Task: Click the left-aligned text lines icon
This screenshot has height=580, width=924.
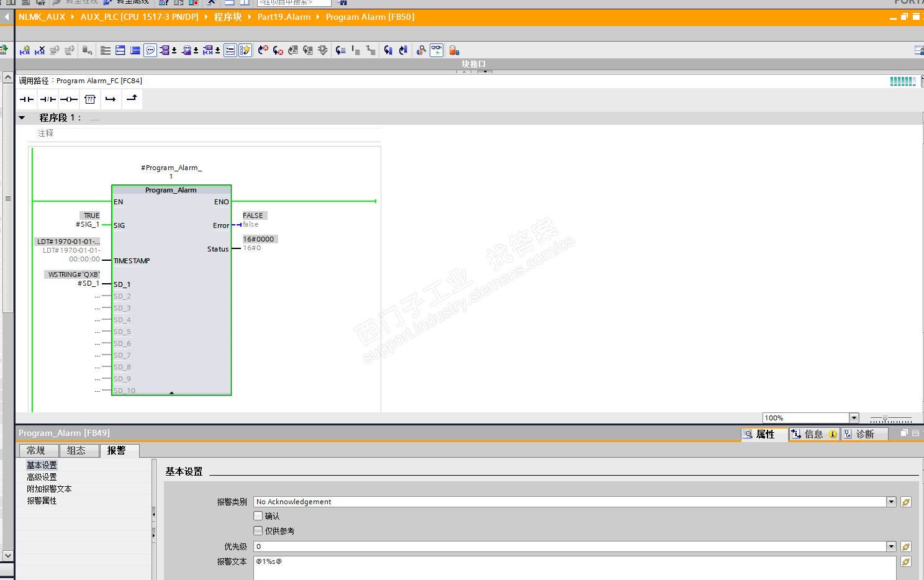Action: (106, 50)
